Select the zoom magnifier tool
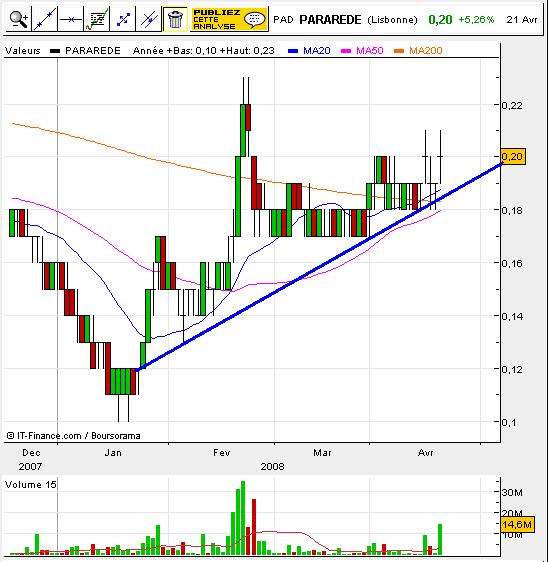 (x=19, y=19)
